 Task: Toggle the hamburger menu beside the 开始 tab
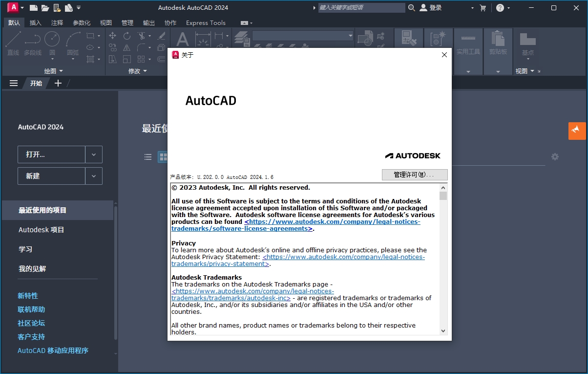tap(14, 83)
